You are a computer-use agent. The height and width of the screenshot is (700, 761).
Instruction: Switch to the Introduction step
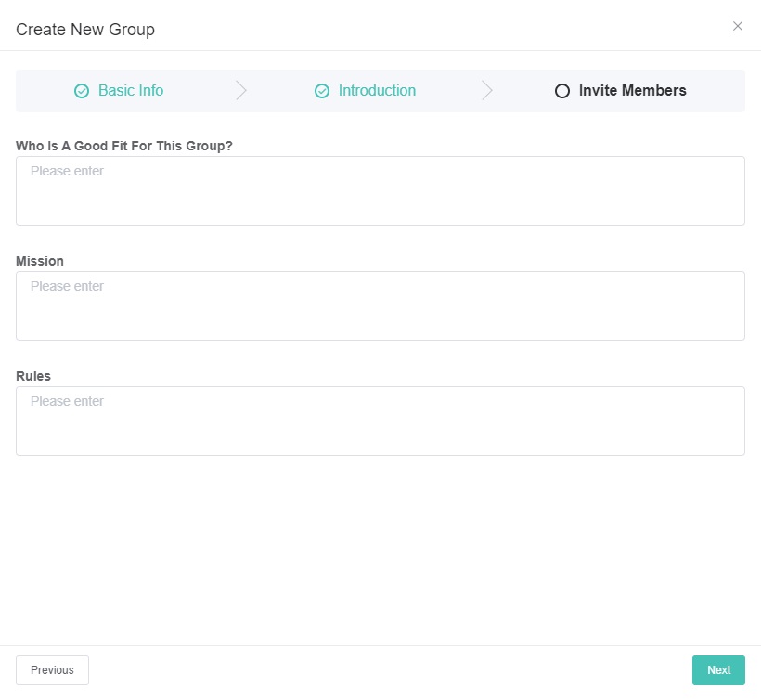pyautogui.click(x=377, y=91)
